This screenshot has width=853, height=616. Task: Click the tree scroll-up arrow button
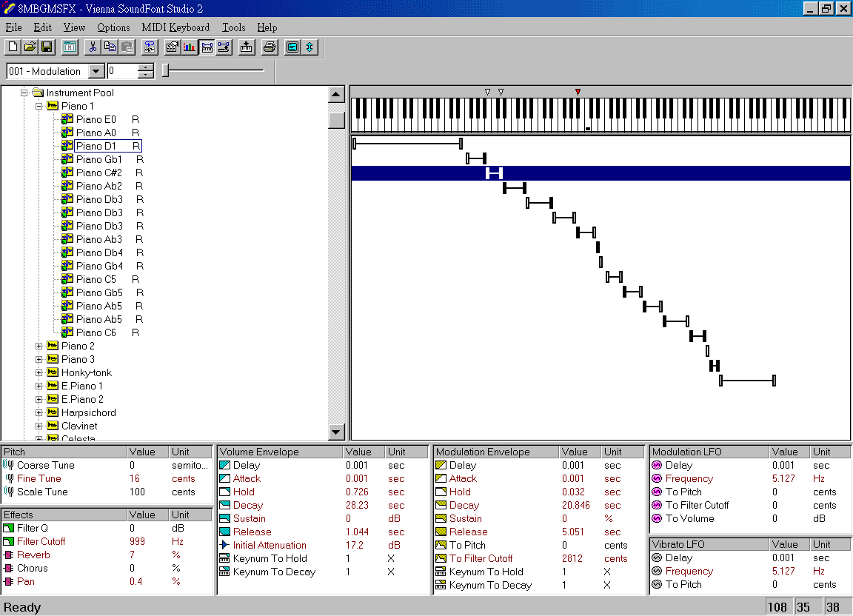point(336,94)
